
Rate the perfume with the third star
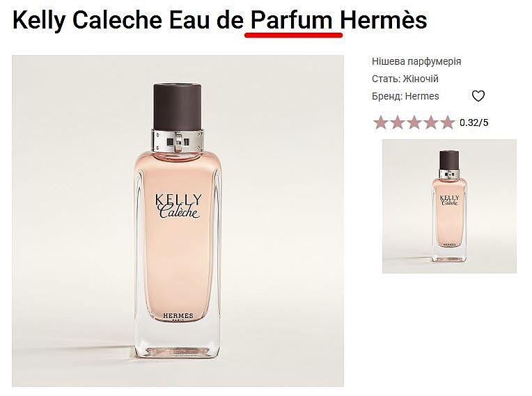pos(414,122)
